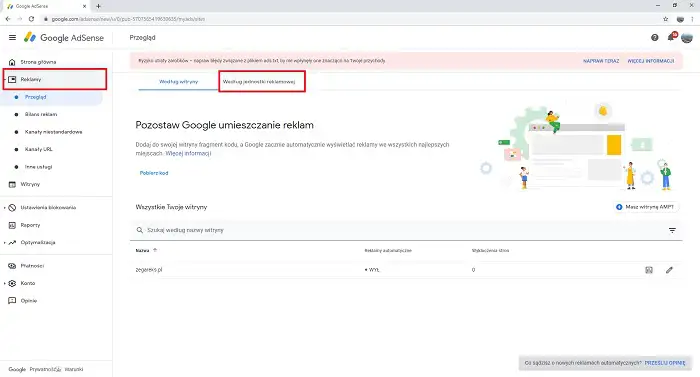700x377 pixels.
Task: Click the browser back arrow
Action: [x=8, y=19]
